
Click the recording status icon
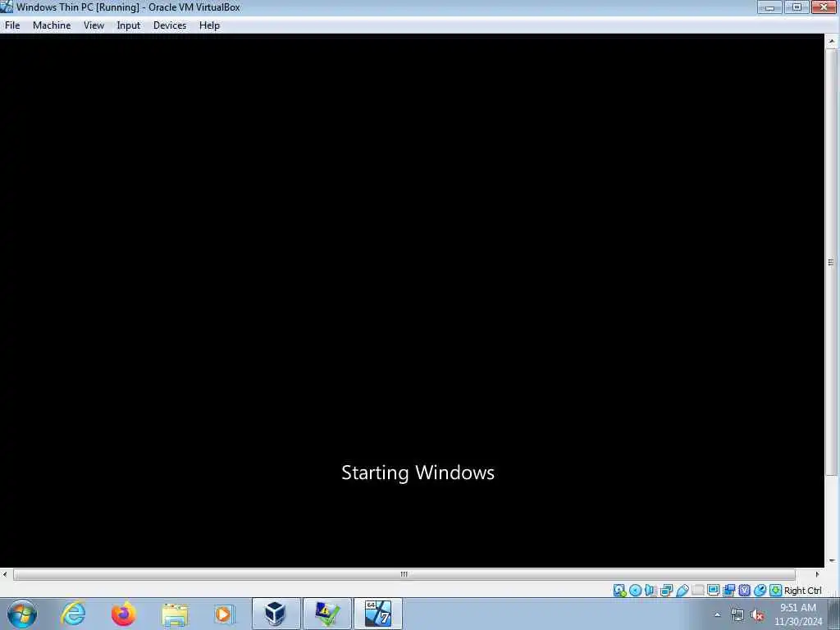728,591
